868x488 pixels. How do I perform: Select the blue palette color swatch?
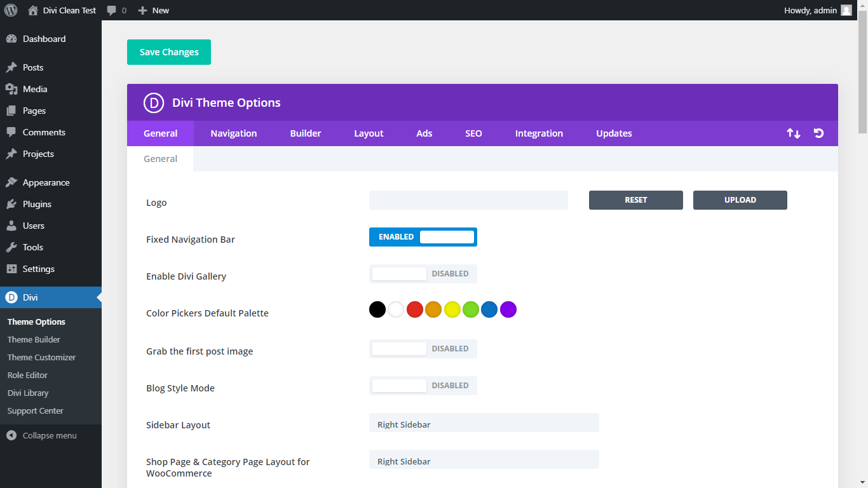coord(489,309)
